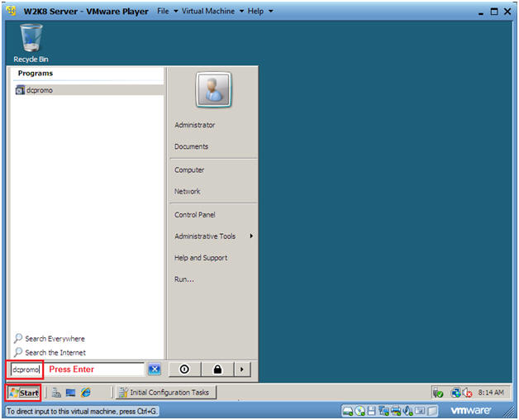Open Server Manager quick launch icon
This screenshot has height=420, width=519.
(56, 393)
